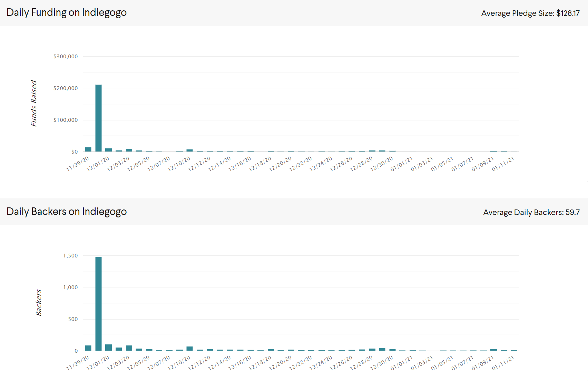
Task: Click the Average Daily Backers: 59.7 text
Action: (531, 212)
